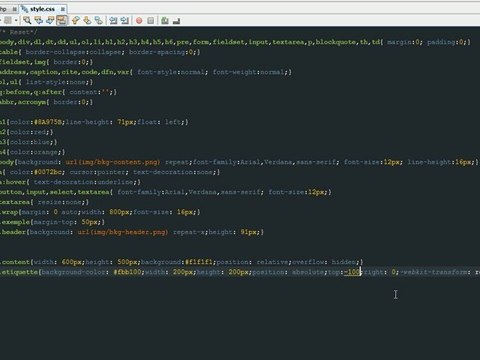Toggle Highlight Search button in toolbar
Screen dimensions: 480x360
(x=61, y=21)
